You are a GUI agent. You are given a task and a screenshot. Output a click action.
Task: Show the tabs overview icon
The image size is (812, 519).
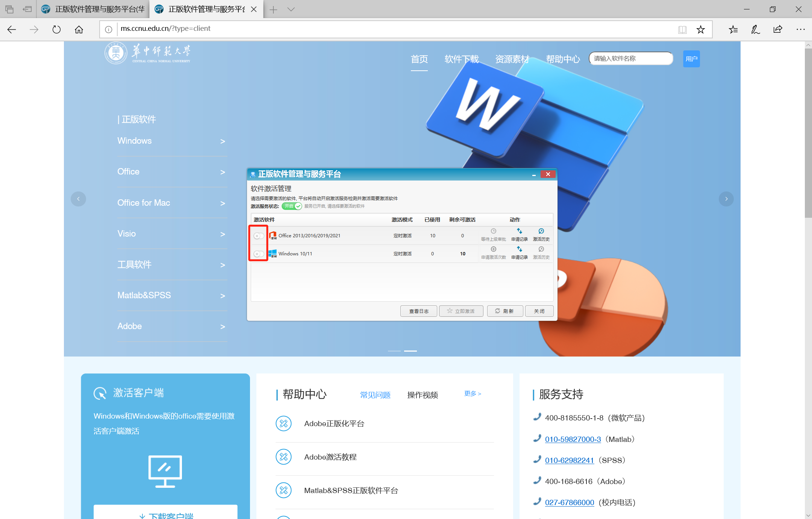(9, 9)
